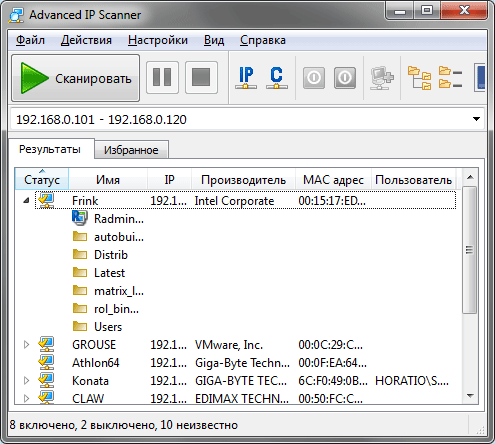Open the IP range dropdown arrow
This screenshot has width=495, height=444.
coord(477,119)
